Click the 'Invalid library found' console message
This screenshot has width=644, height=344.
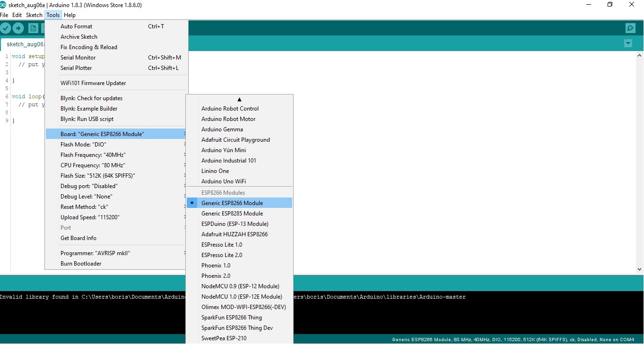tap(93, 297)
